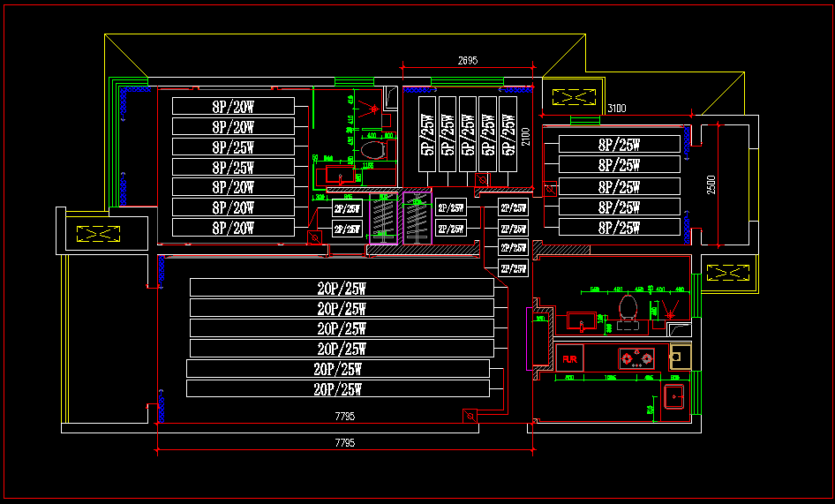Image resolution: width=835 pixels, height=504 pixels.
Task: Select the toilet symbol in the upper bathroom
Action: click(372, 150)
